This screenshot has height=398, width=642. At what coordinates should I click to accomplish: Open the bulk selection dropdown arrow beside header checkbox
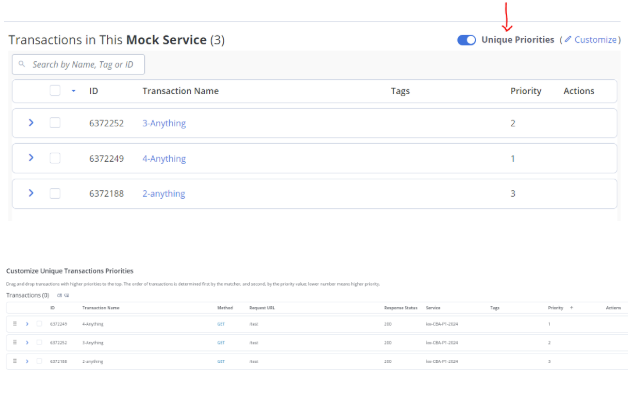74,91
